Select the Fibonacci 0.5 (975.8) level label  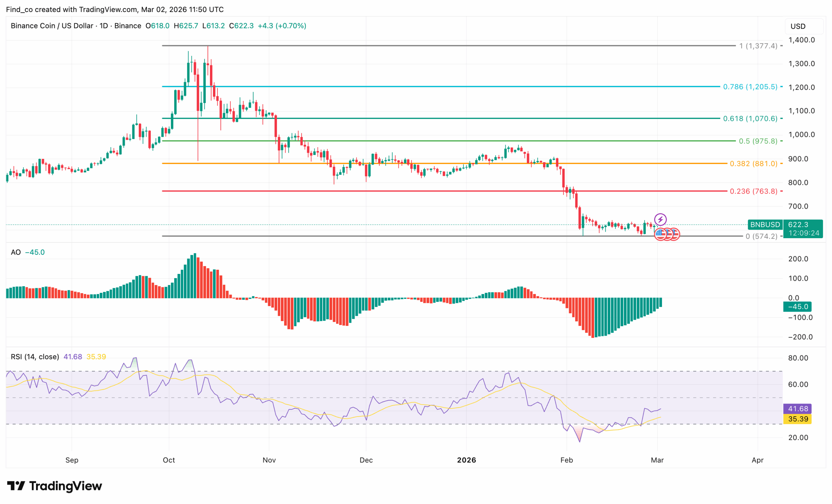click(758, 141)
